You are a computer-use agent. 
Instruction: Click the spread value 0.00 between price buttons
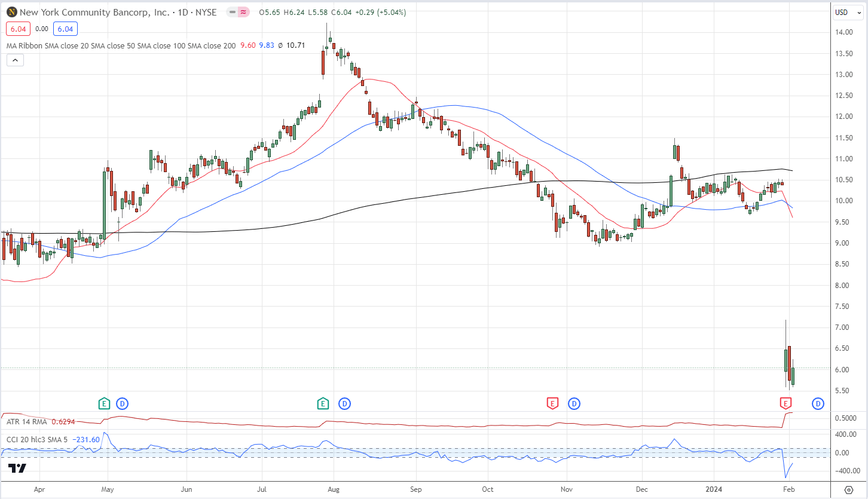click(x=42, y=29)
